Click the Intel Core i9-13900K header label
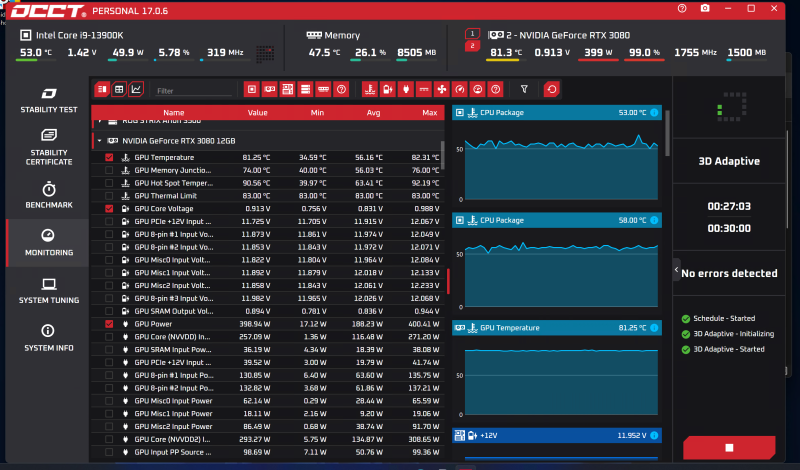Image resolution: width=800 pixels, height=470 pixels. pos(79,35)
